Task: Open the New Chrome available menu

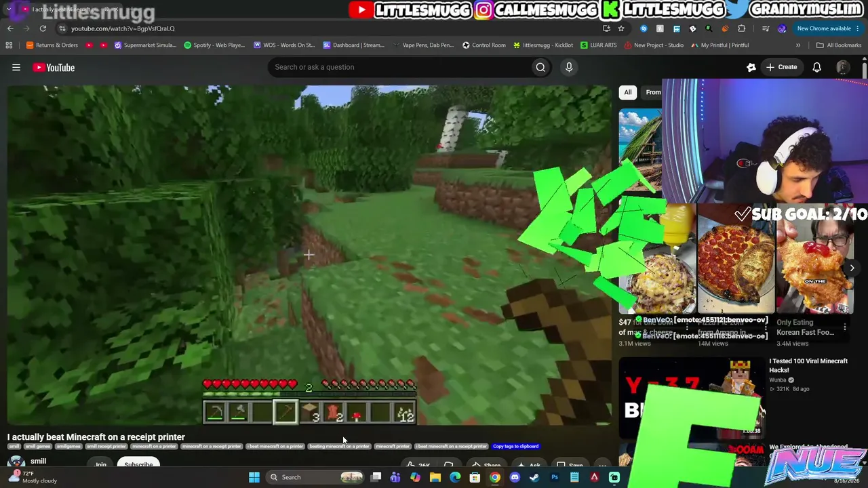Action: point(828,28)
